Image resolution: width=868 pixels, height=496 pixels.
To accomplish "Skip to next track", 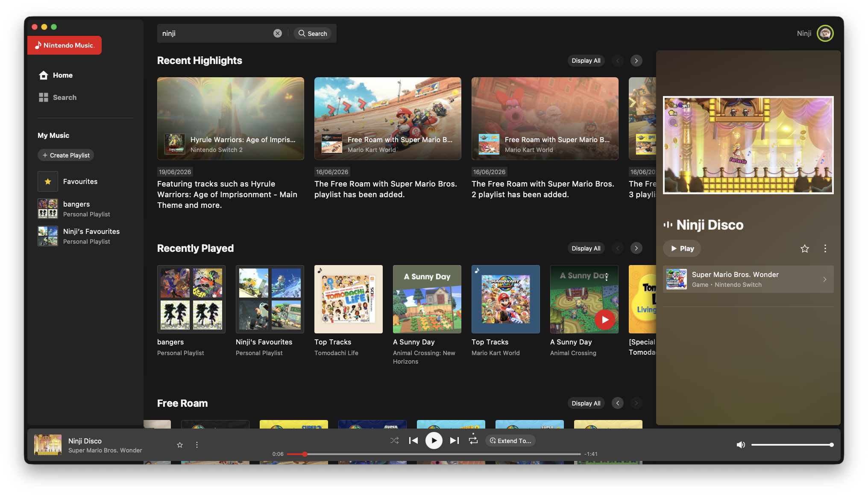I will coord(455,441).
